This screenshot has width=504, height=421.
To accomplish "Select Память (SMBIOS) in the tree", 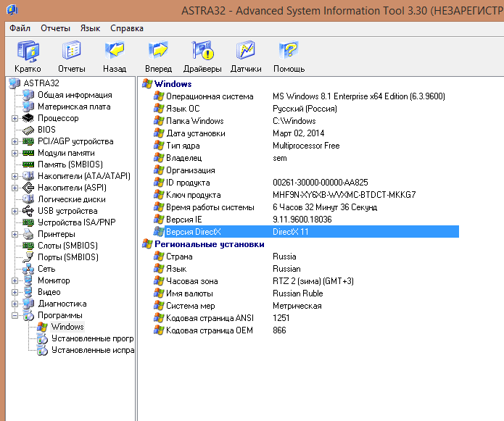I will [x=70, y=164].
